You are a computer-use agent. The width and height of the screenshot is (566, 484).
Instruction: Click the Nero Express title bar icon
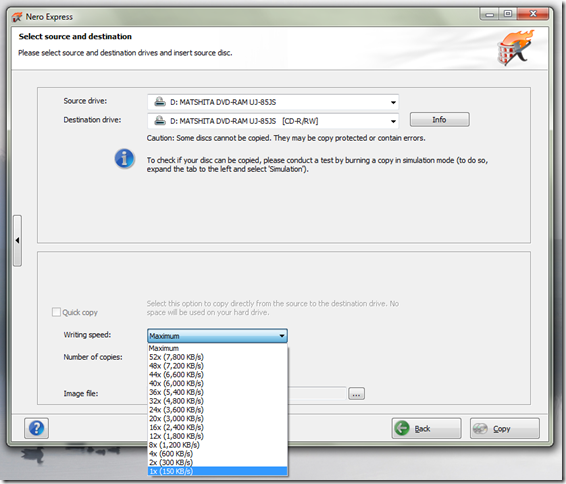(x=17, y=17)
